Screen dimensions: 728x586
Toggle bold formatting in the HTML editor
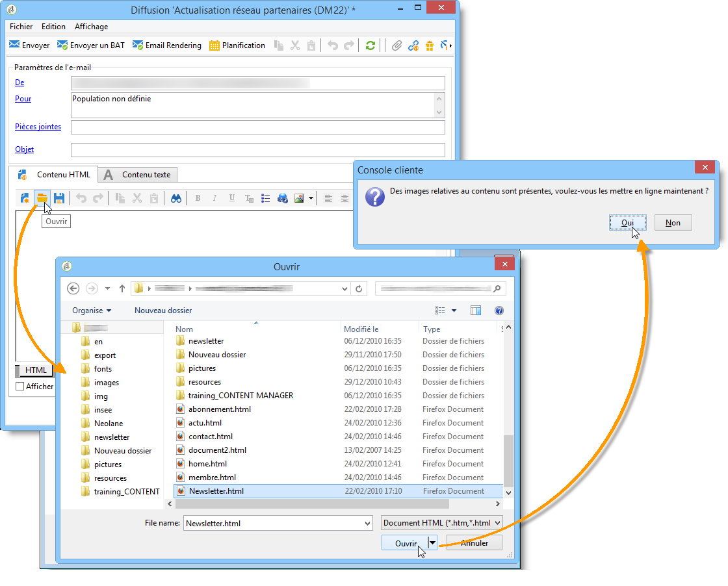(x=198, y=198)
